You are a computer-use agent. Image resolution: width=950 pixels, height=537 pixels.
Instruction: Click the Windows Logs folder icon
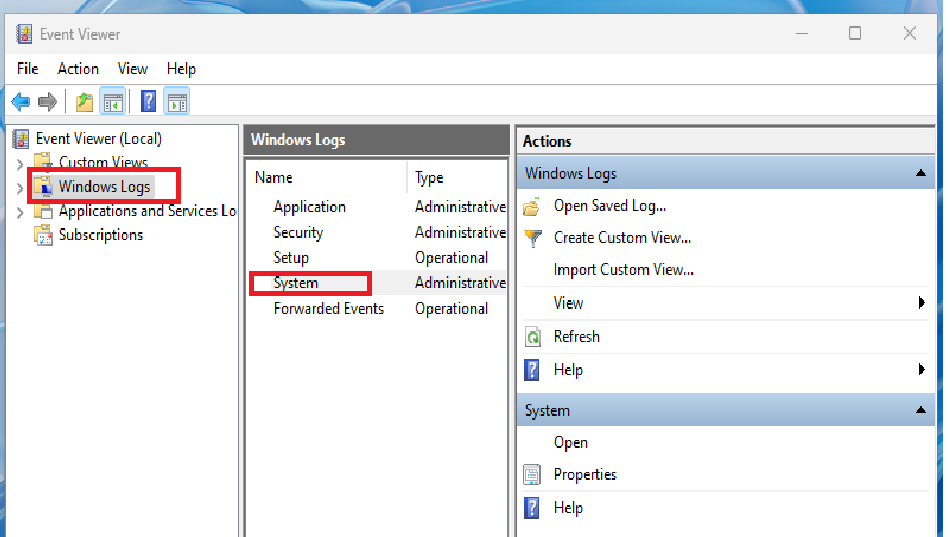[43, 186]
